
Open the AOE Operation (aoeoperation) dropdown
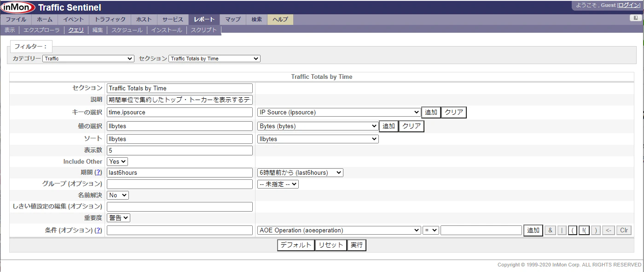339,230
